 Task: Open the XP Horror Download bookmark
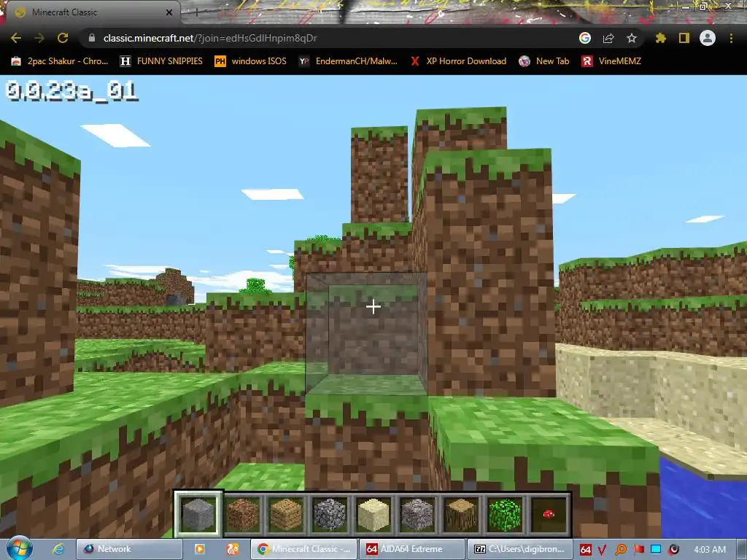click(x=458, y=61)
